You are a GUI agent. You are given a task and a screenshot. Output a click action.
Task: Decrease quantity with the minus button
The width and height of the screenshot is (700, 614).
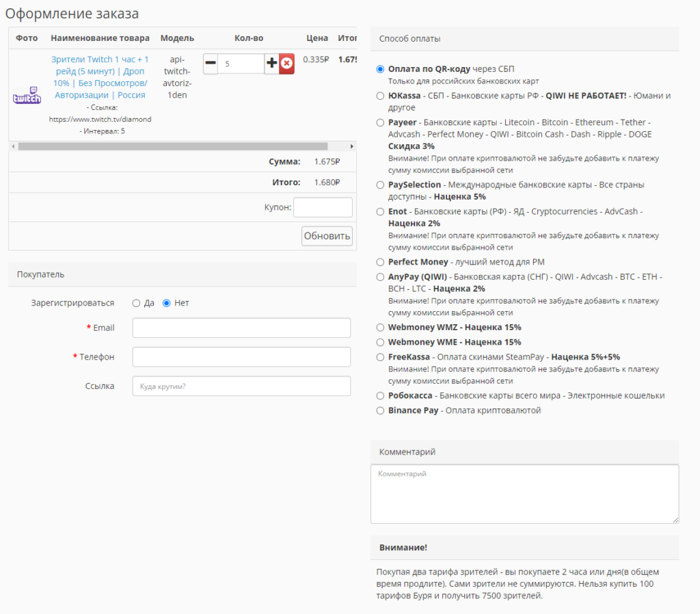211,64
